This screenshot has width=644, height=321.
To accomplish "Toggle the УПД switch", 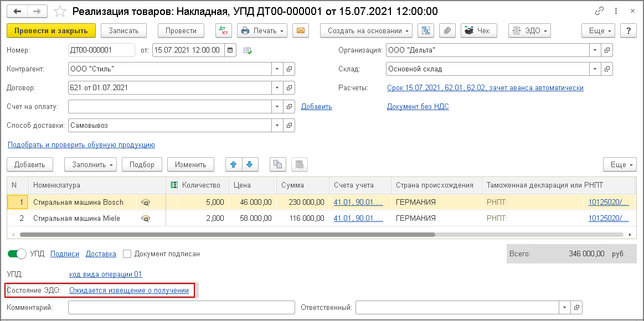I will click(17, 253).
